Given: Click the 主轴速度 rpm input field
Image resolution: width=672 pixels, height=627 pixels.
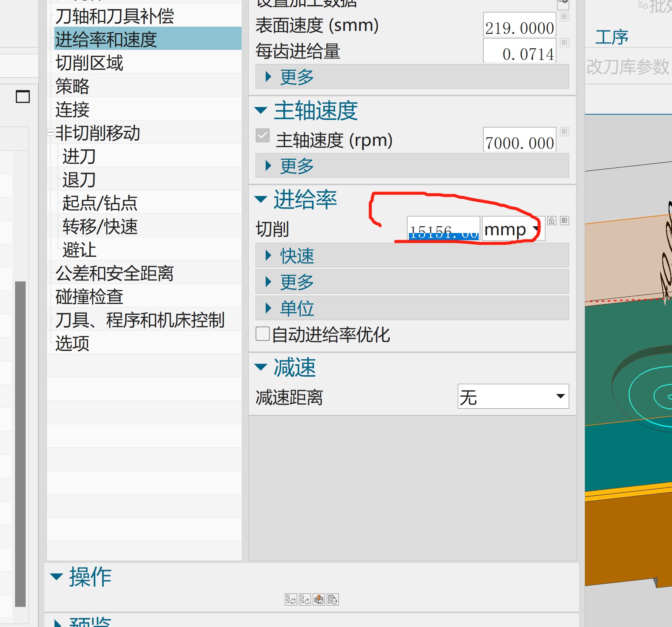Looking at the screenshot, I should click(x=520, y=139).
